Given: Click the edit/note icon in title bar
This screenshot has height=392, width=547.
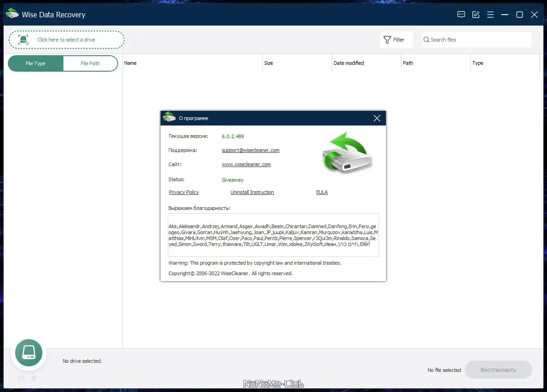Looking at the screenshot, I should 476,14.
